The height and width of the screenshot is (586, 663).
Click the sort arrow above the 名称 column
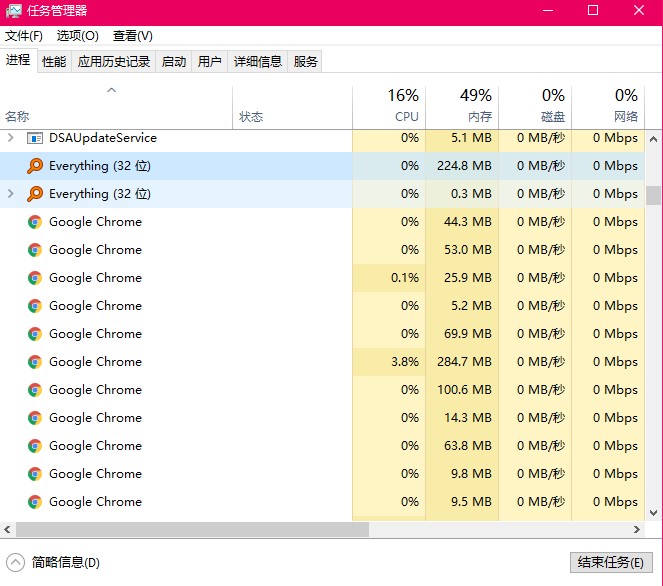[112, 90]
